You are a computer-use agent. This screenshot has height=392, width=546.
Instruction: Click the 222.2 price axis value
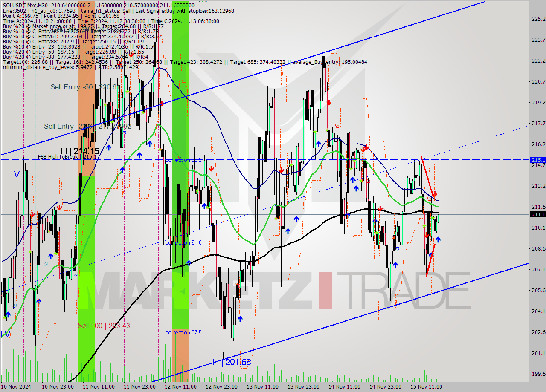pos(538,61)
